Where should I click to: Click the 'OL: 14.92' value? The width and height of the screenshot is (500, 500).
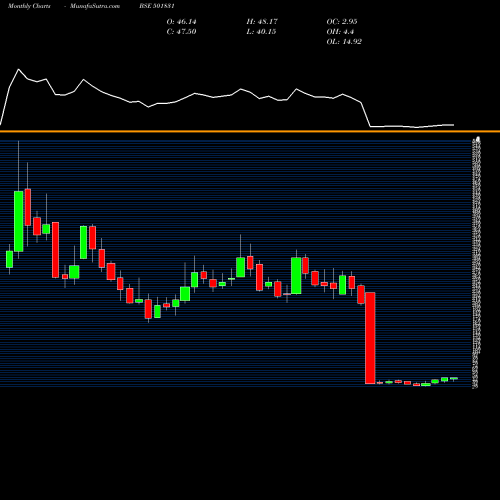[x=344, y=42]
